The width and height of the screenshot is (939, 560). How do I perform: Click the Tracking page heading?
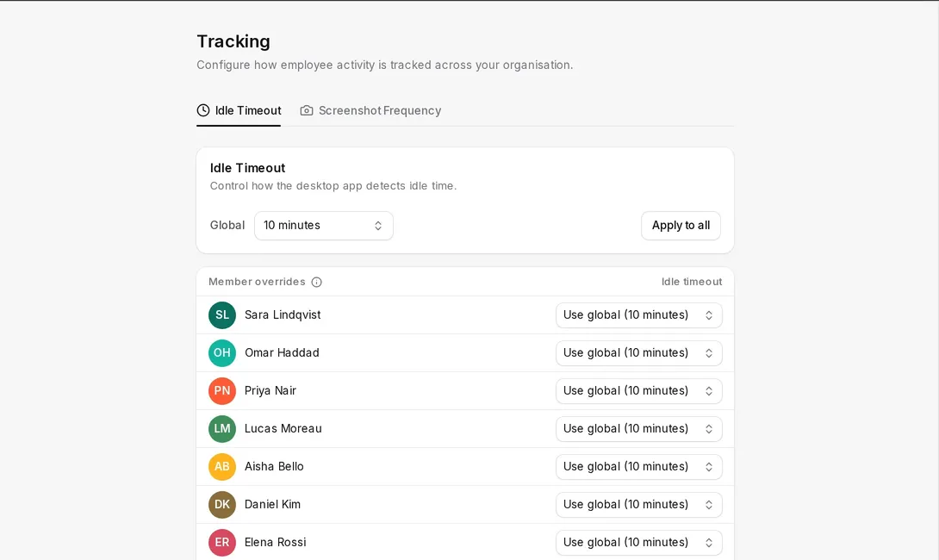tap(233, 41)
